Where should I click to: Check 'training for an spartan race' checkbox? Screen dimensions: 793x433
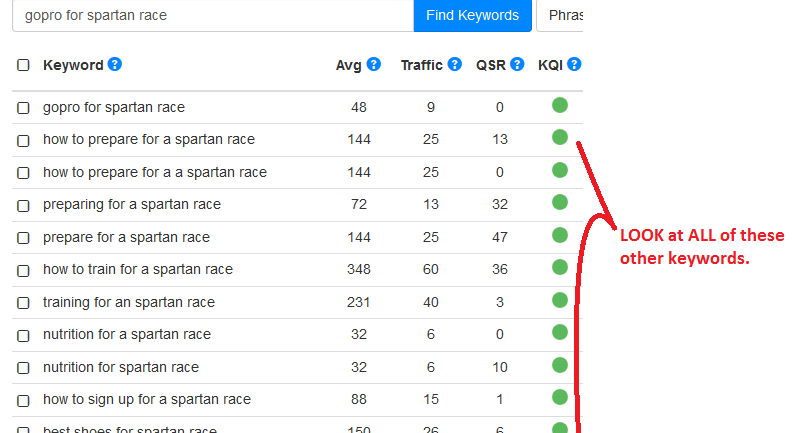(23, 303)
